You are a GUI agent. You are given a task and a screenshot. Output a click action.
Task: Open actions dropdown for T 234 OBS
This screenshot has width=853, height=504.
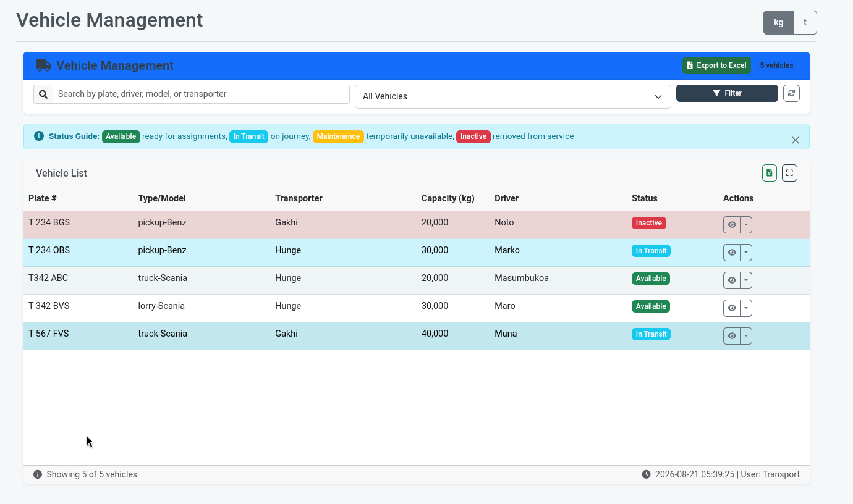[746, 253]
